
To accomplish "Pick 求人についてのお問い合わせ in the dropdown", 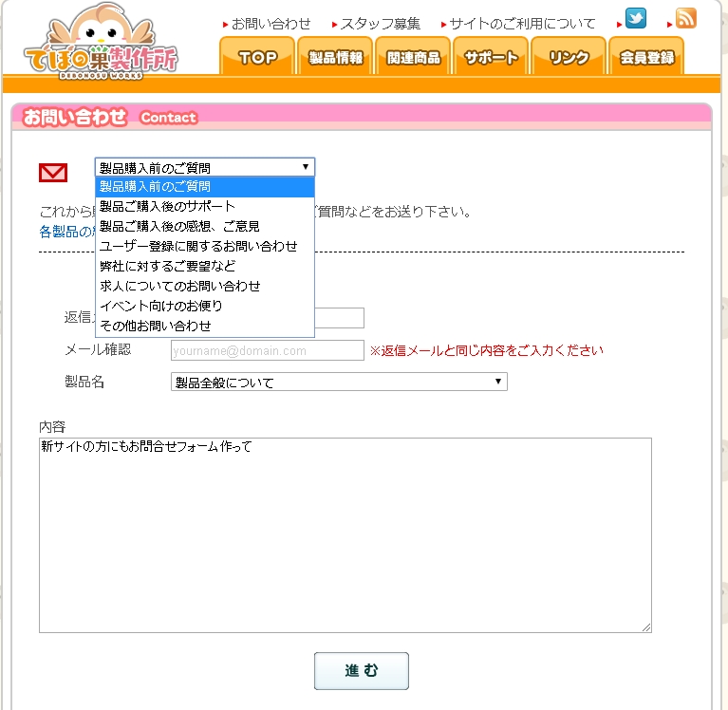I will [179, 286].
